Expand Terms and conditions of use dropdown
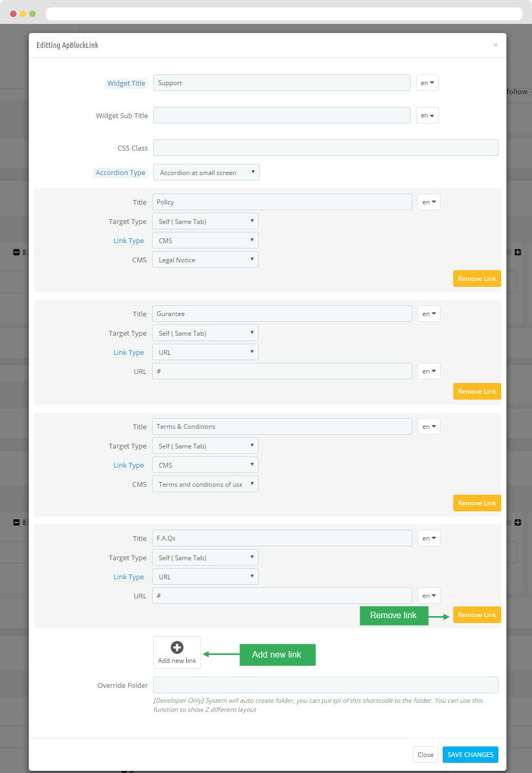The image size is (532, 773). pyautogui.click(x=205, y=484)
